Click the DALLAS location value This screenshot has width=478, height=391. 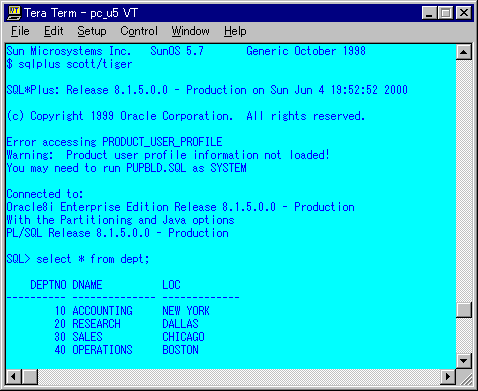(x=180, y=324)
